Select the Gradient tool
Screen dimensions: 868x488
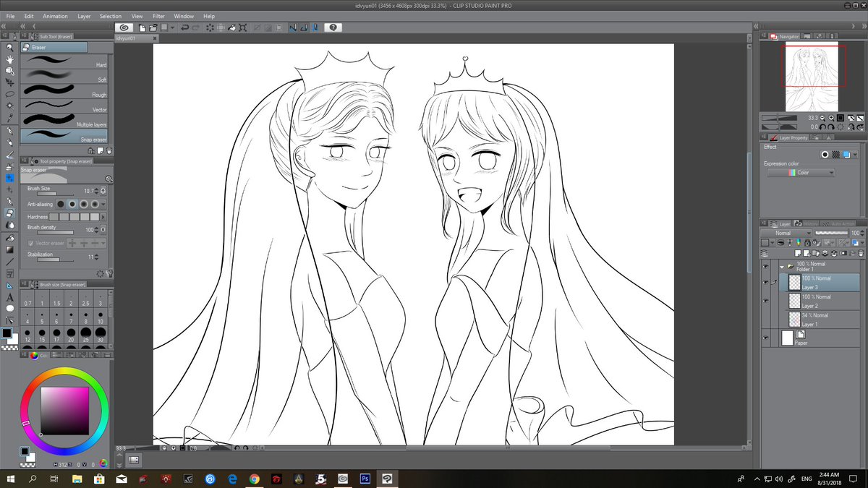10,249
